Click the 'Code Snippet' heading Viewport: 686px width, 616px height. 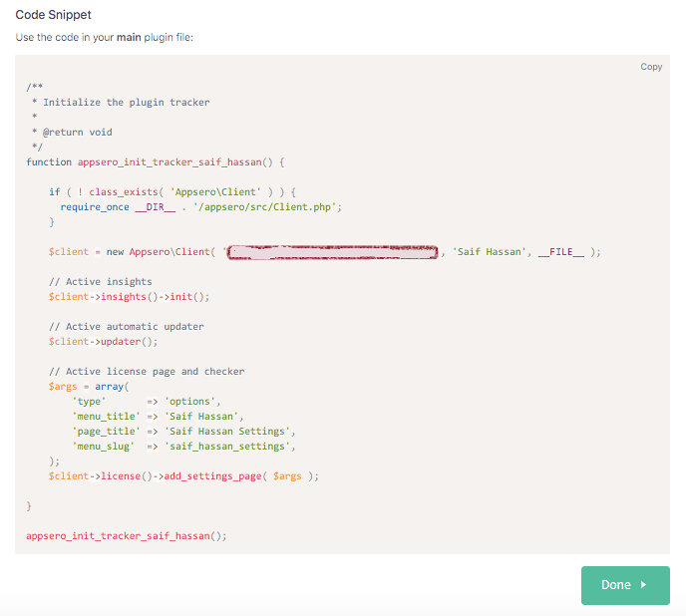tap(54, 15)
